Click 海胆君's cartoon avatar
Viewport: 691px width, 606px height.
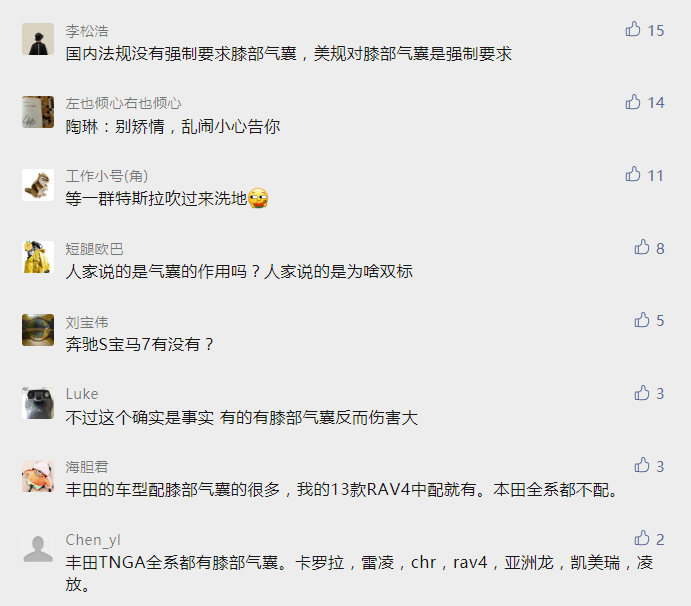38,476
